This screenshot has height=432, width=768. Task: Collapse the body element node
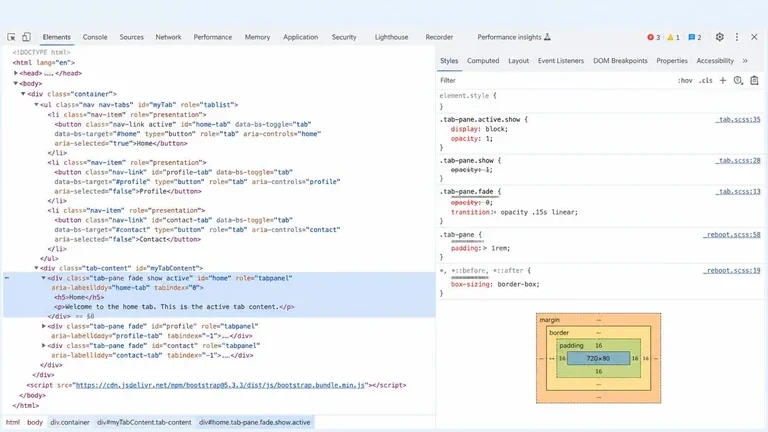[16, 84]
